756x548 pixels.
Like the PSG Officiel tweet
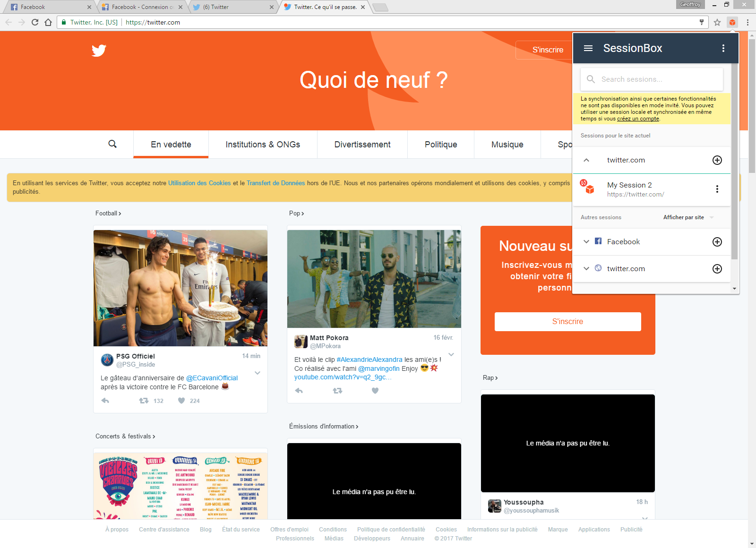click(181, 401)
